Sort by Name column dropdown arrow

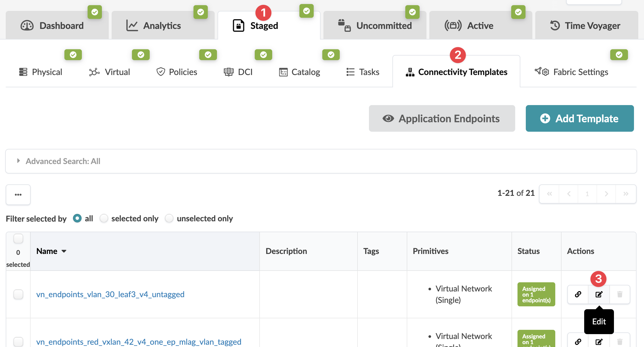pyautogui.click(x=64, y=251)
